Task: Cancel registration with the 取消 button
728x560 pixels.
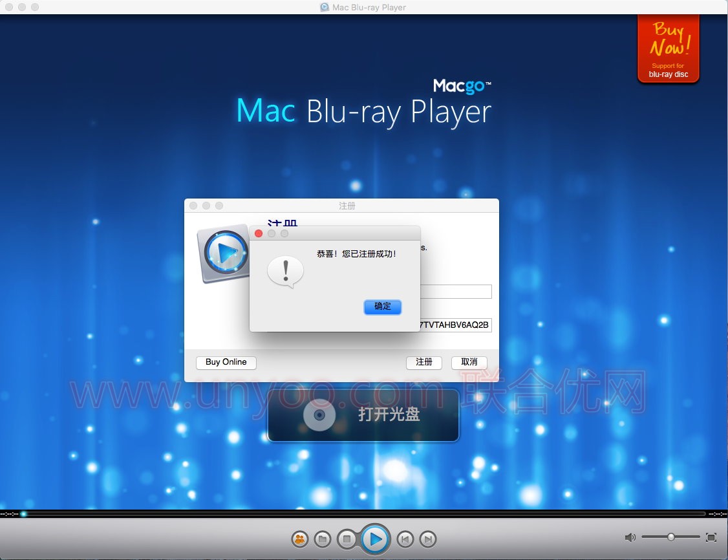Action: click(469, 362)
